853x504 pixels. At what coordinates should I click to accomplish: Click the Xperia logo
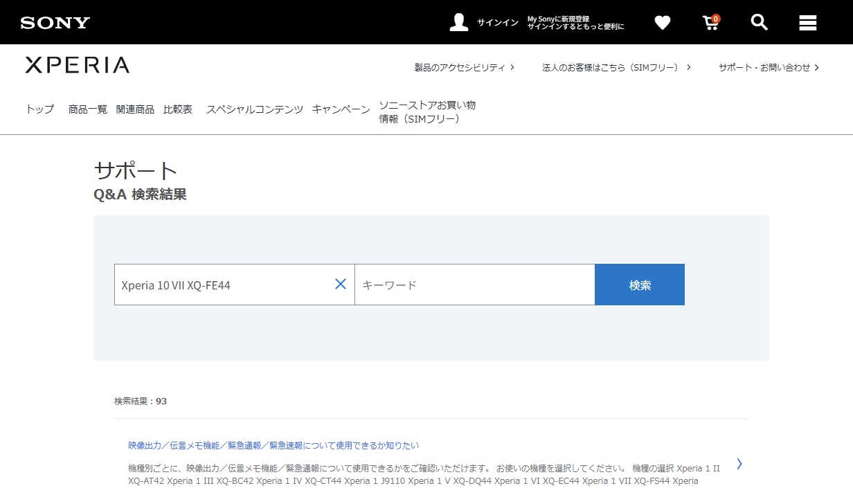coord(78,66)
